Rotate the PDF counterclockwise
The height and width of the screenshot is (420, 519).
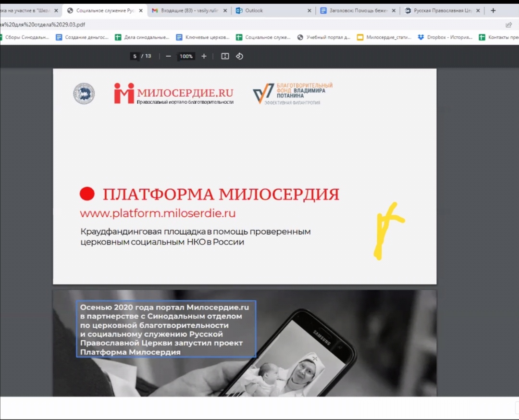pos(239,56)
